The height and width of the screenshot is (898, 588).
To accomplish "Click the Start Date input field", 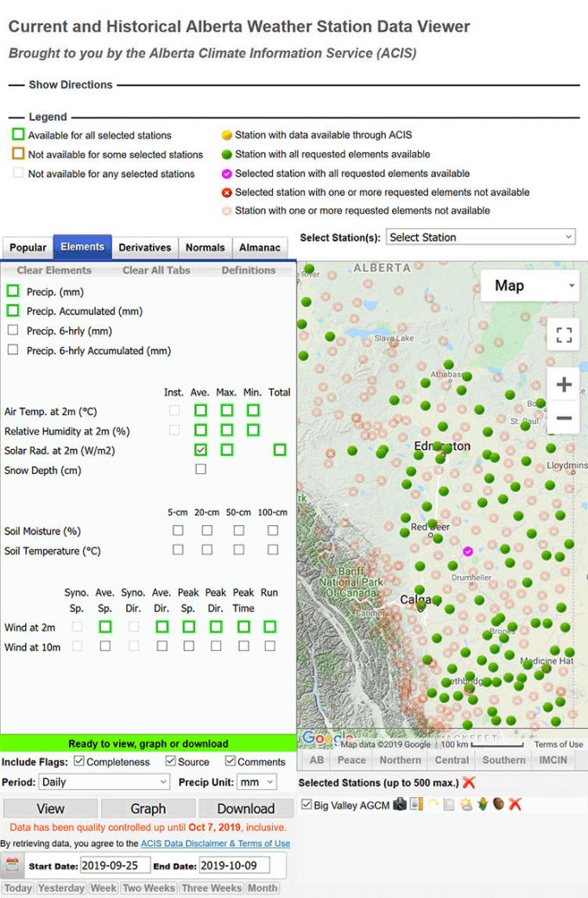I will pyautogui.click(x=115, y=865).
